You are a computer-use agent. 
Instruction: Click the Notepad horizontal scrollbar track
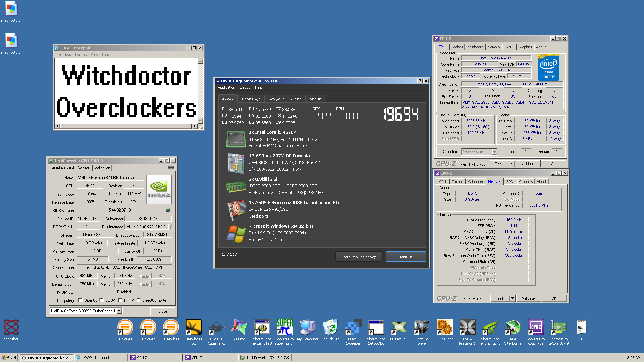126,126
